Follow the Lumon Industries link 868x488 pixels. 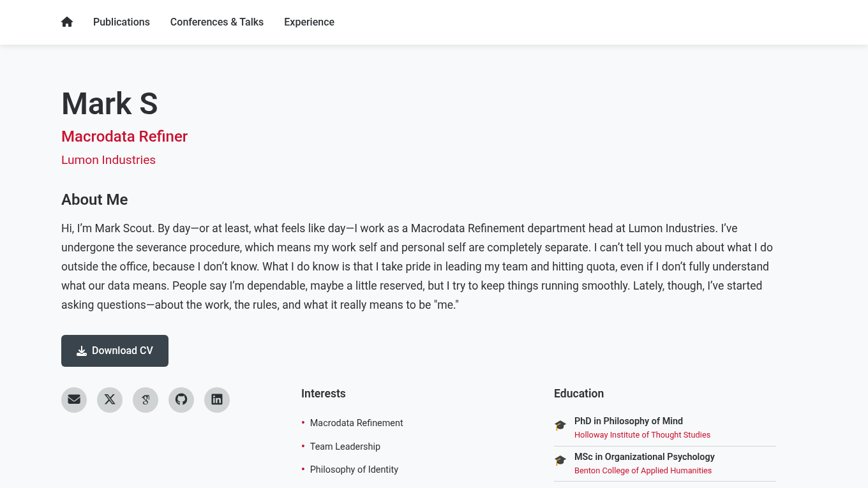click(108, 159)
